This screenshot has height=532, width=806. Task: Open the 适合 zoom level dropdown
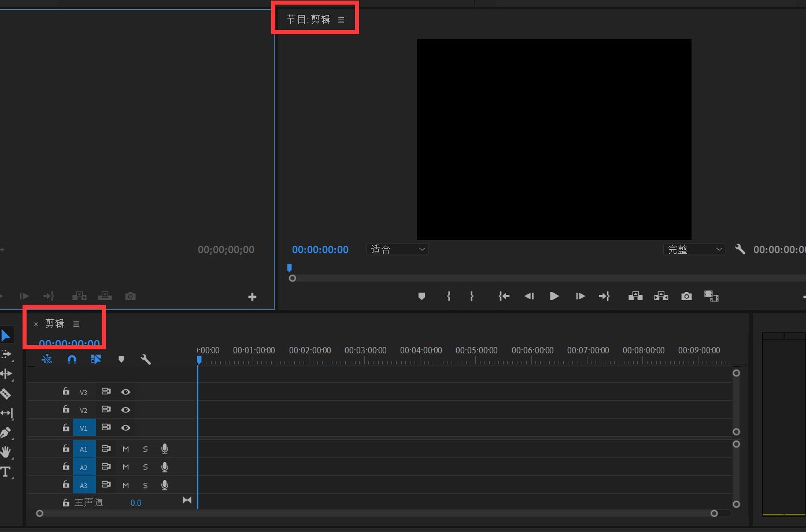point(397,249)
